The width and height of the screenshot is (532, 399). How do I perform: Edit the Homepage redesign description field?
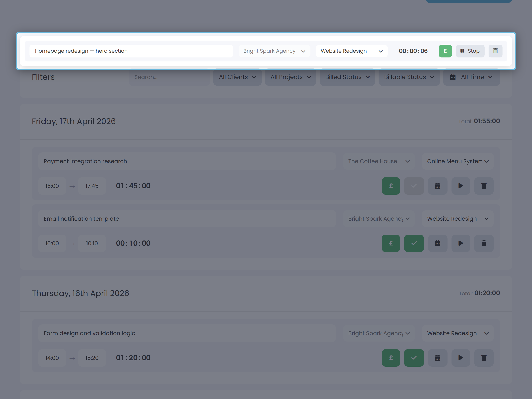[x=131, y=51]
